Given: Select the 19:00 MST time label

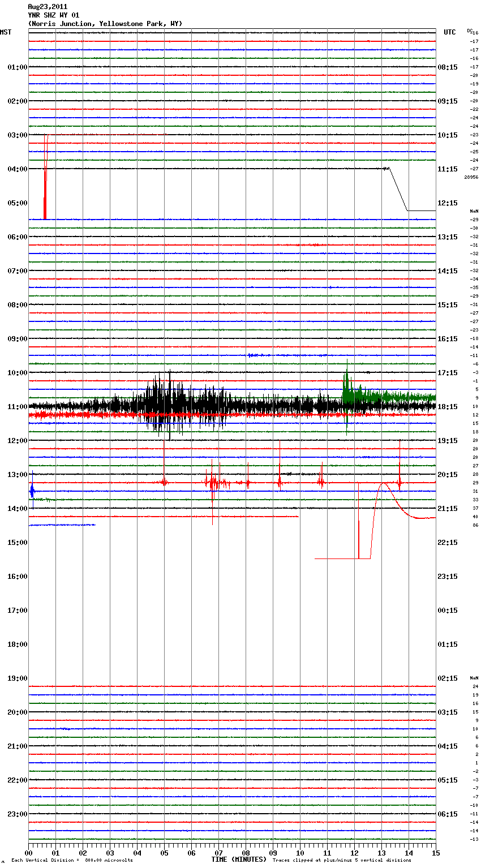Looking at the screenshot, I should tap(18, 678).
